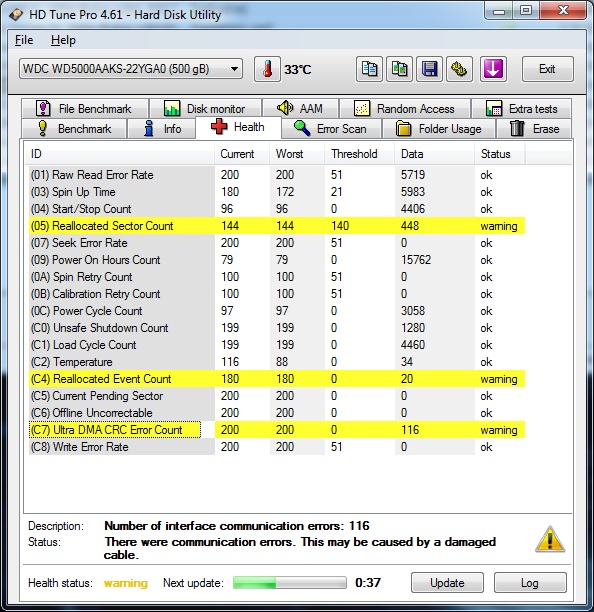The image size is (594, 612).
Task: Select the Offline Uncorrectable row
Action: [277, 413]
